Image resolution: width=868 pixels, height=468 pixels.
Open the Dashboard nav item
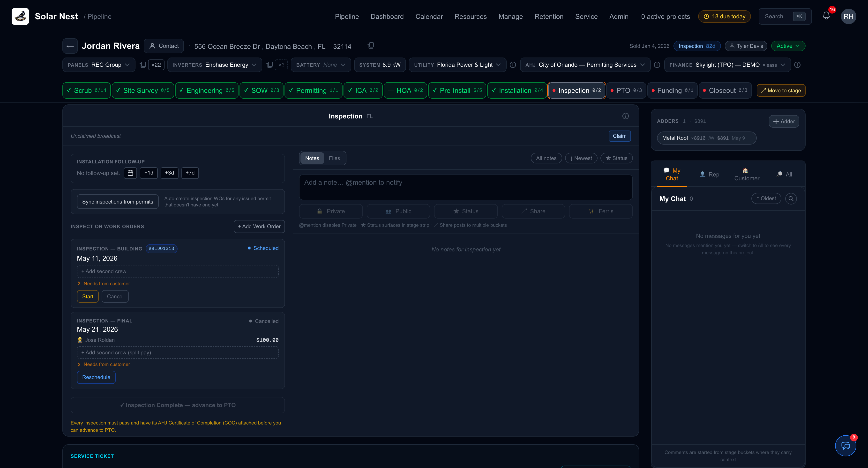[x=387, y=16]
